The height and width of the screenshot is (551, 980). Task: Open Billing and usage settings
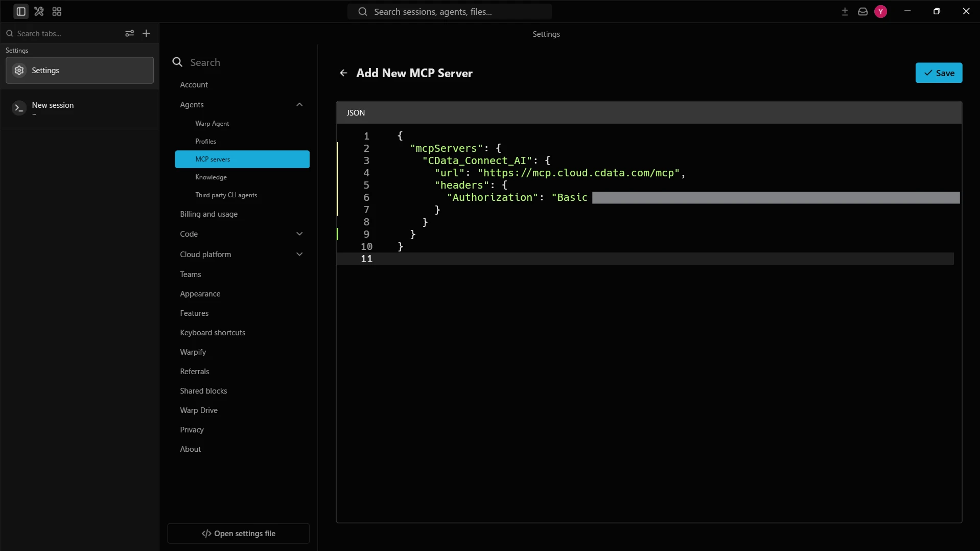click(x=208, y=214)
